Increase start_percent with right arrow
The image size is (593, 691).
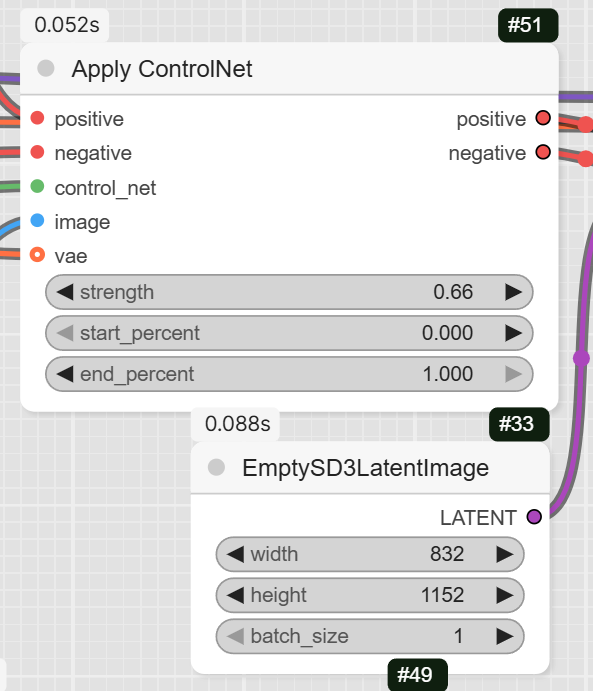(x=513, y=333)
